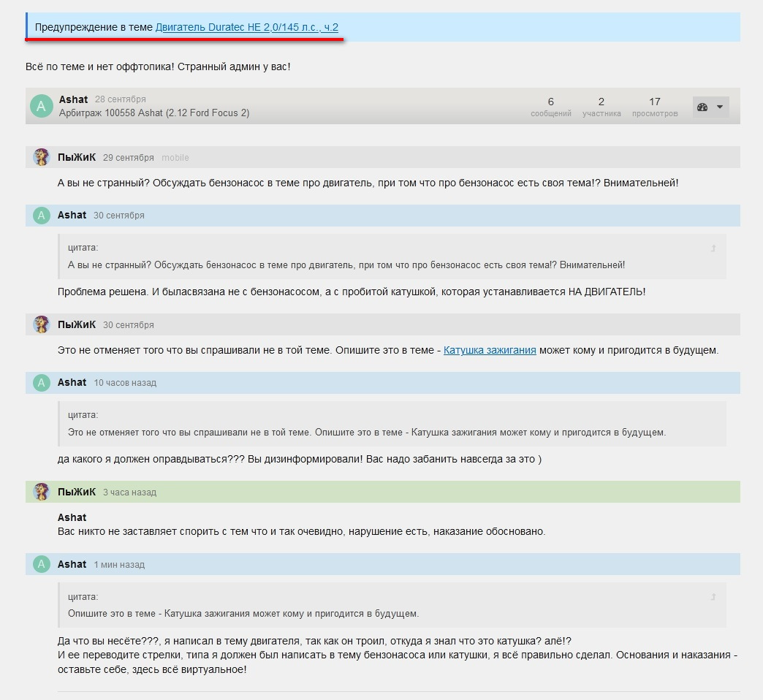Screen dimensions: 763x700
Task: Open ПыЖиК's profile name on 29 сентября post
Action: point(77,157)
